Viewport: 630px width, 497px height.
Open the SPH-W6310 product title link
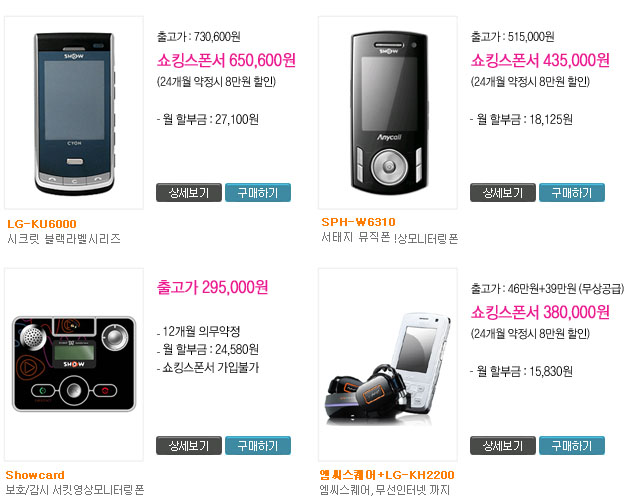click(x=358, y=222)
